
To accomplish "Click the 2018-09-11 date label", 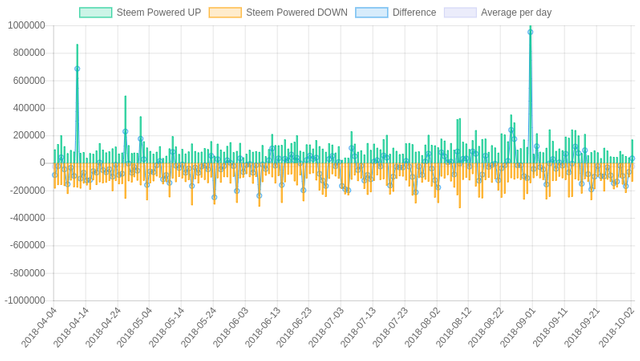I will point(550,328).
